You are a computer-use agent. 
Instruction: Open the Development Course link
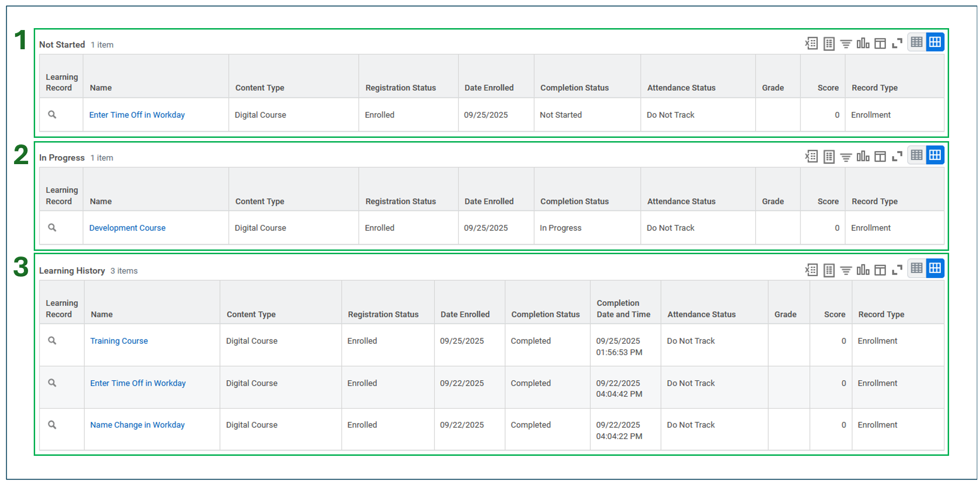[127, 228]
